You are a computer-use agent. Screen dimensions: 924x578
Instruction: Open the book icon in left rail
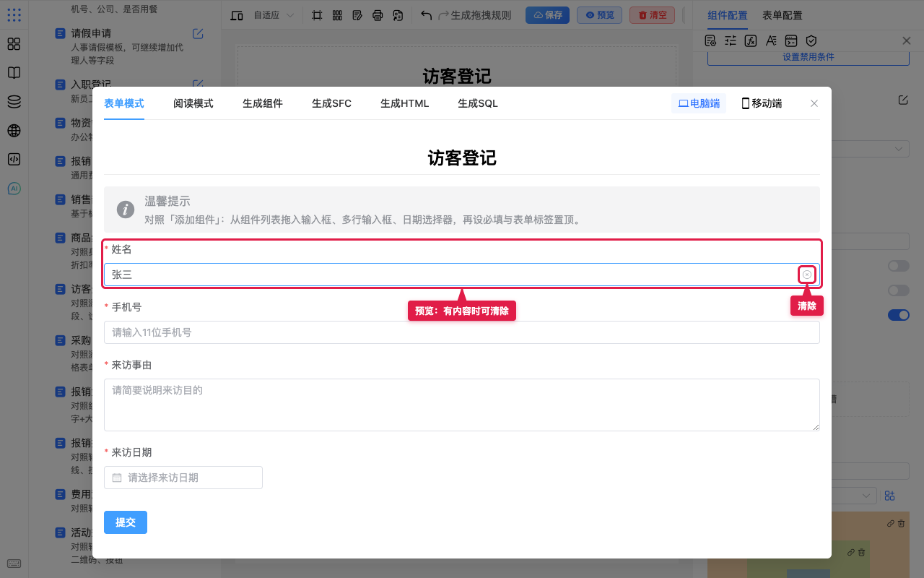(x=14, y=73)
